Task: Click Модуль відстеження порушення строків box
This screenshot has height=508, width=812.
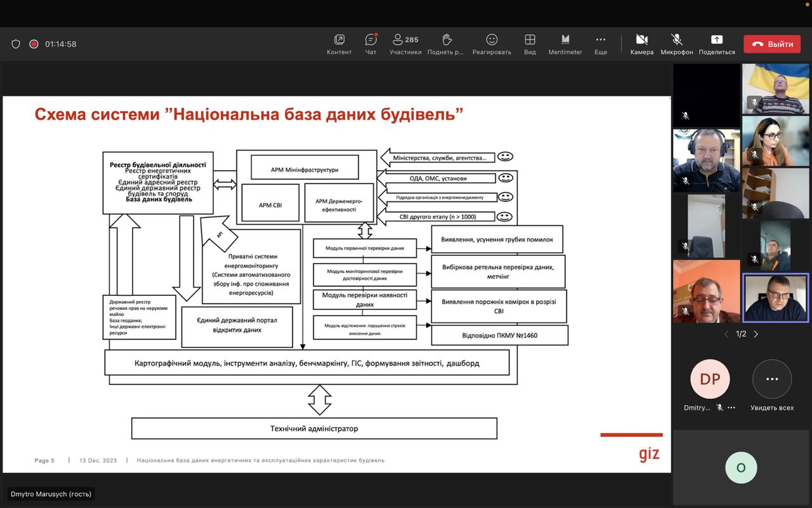Action: point(365,329)
